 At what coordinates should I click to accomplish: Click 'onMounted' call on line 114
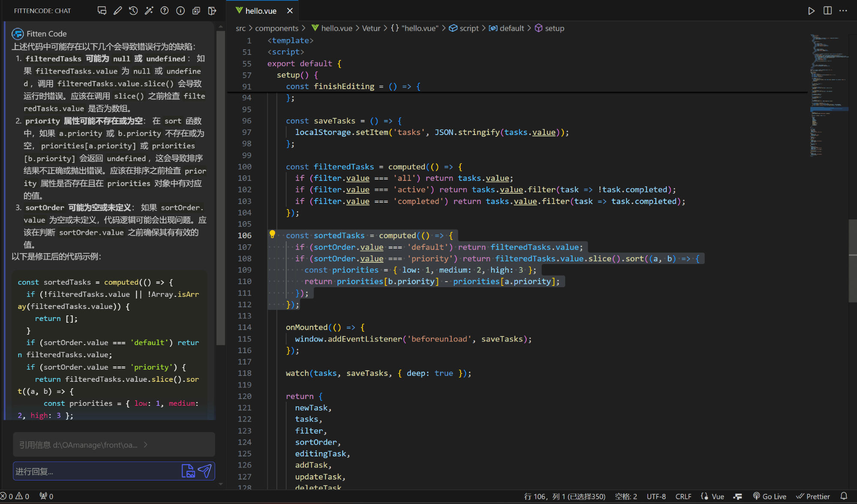click(307, 327)
